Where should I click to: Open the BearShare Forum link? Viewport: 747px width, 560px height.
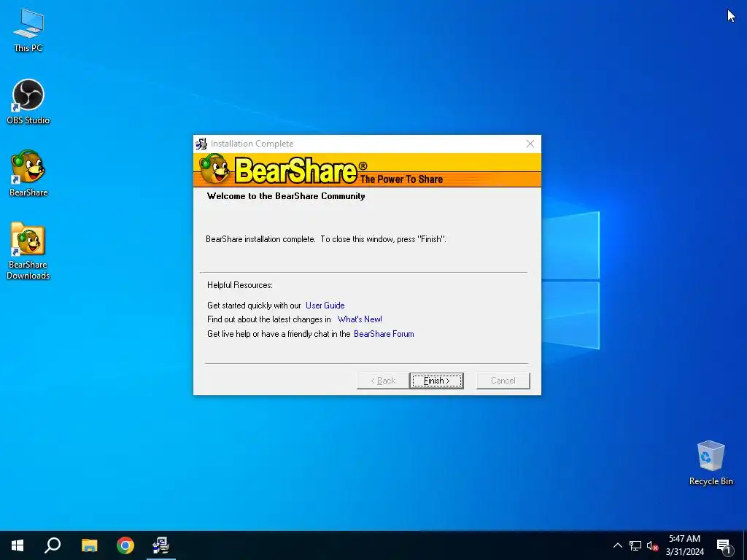coord(384,334)
